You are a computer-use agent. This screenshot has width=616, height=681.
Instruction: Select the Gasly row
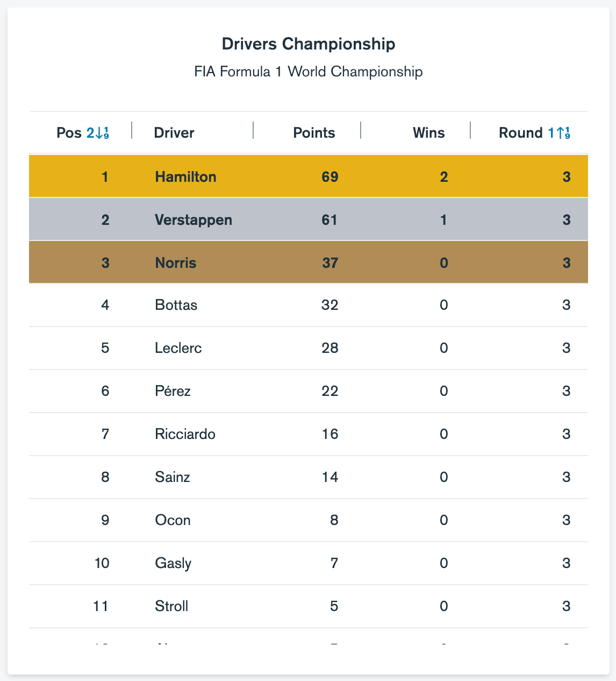coord(308,563)
